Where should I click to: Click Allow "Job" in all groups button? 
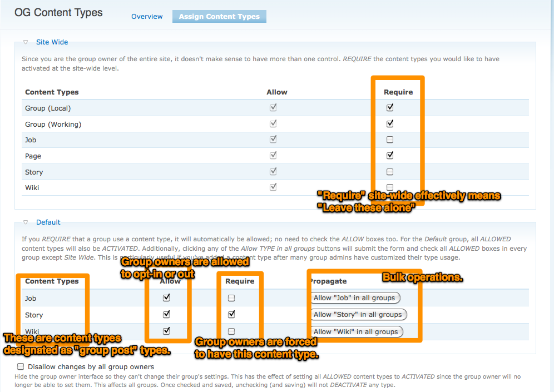355,297
